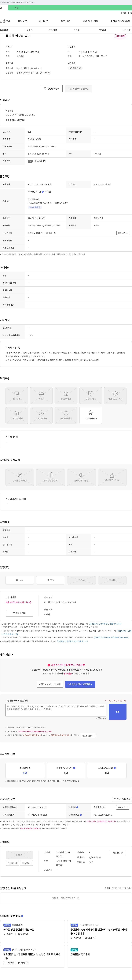
Task: Jump to the 근무조건 section tab
Action: click(x=28, y=30)
